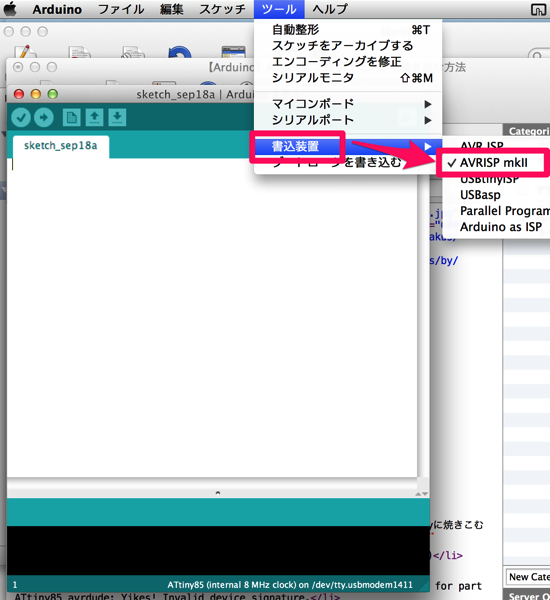Click the console divider collapse handle
Image resolution: width=550 pixels, height=600 pixels.
(x=218, y=493)
